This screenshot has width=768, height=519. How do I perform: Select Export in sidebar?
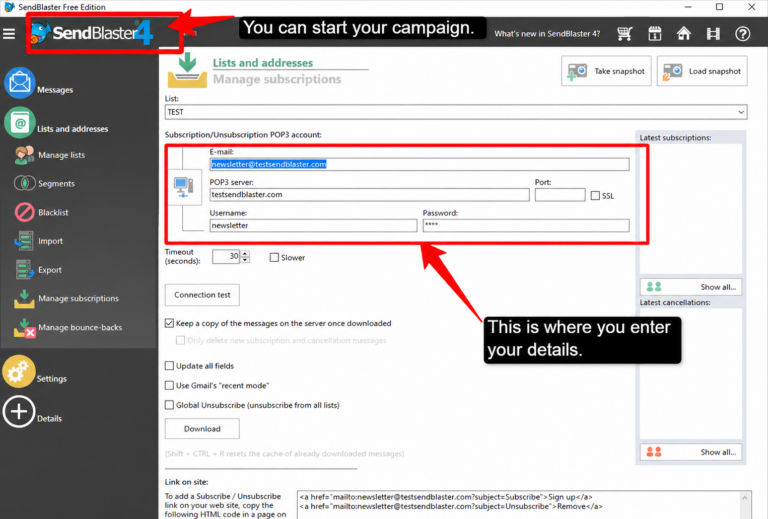(x=49, y=270)
